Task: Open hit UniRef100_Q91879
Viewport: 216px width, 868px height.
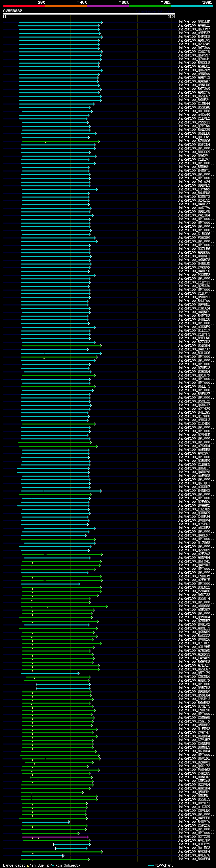Action: point(194,375)
